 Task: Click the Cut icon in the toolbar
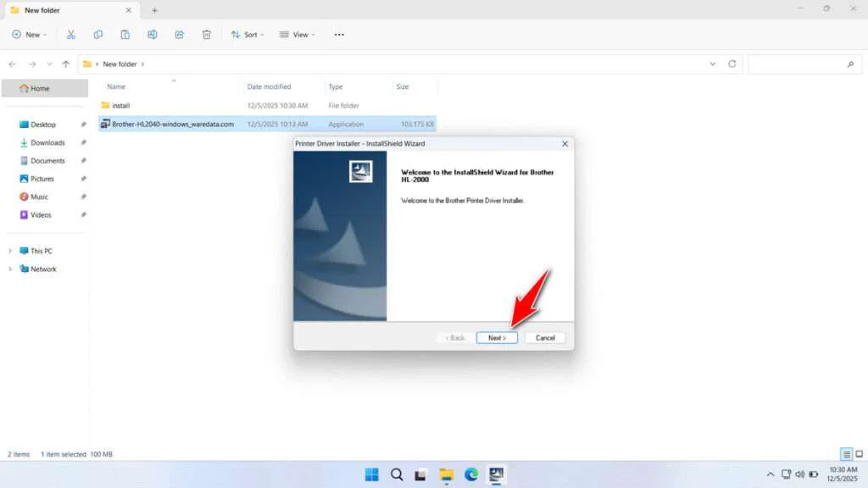(x=71, y=34)
